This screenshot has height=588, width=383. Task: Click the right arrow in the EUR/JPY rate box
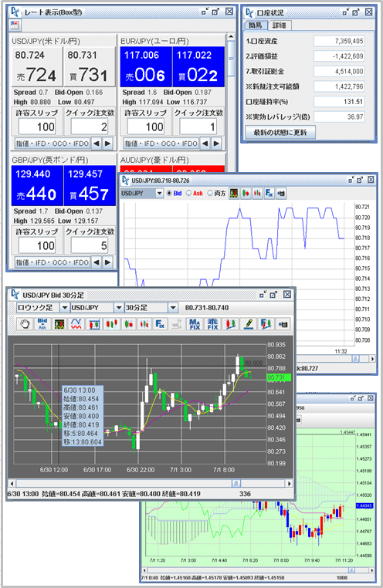(x=216, y=144)
